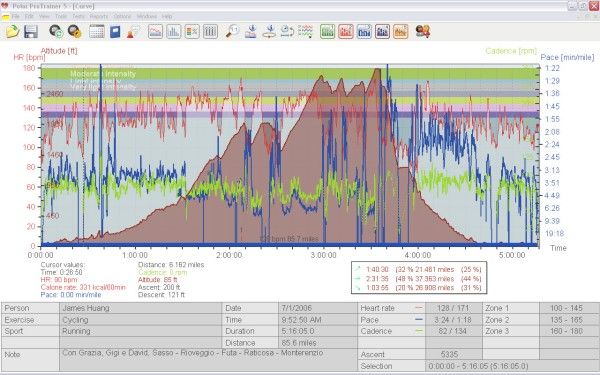Click the orange chart toolbar button
The height and width of the screenshot is (375, 600).
(x=401, y=31)
